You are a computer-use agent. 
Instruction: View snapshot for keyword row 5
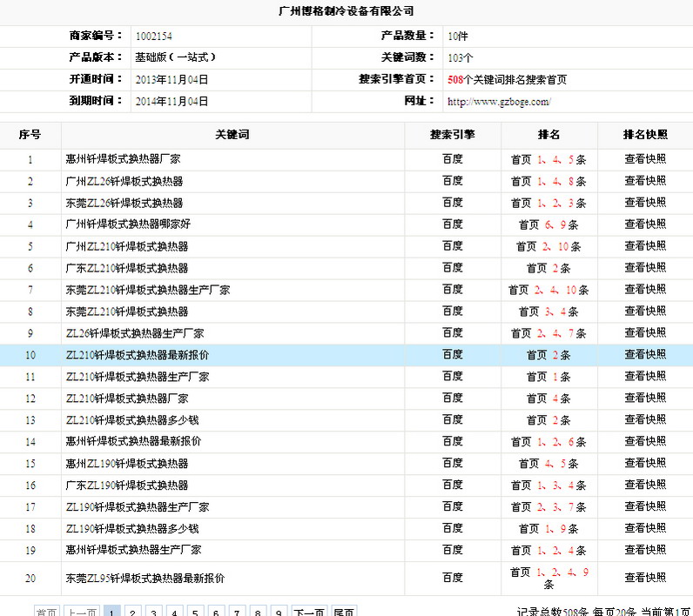point(645,246)
